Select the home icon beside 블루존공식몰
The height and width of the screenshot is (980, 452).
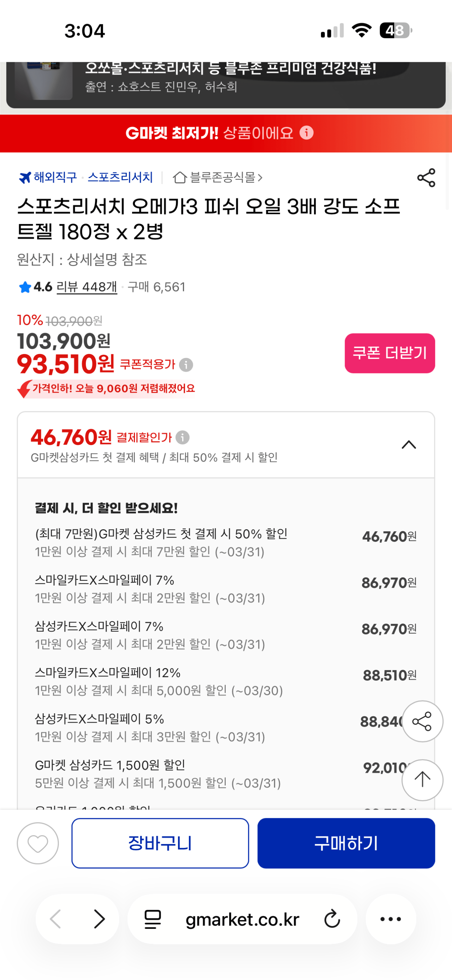click(180, 177)
